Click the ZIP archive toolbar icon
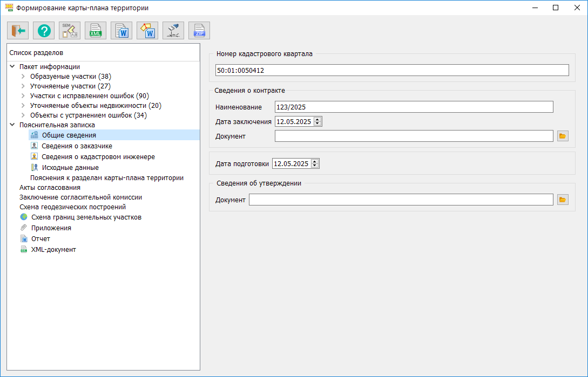Screen dimensions: 588x377 tap(199, 31)
